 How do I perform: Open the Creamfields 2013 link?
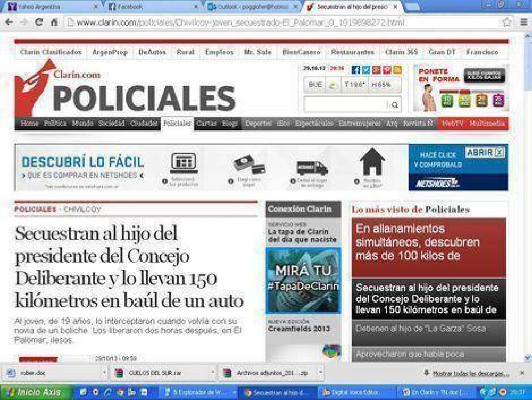point(299,328)
